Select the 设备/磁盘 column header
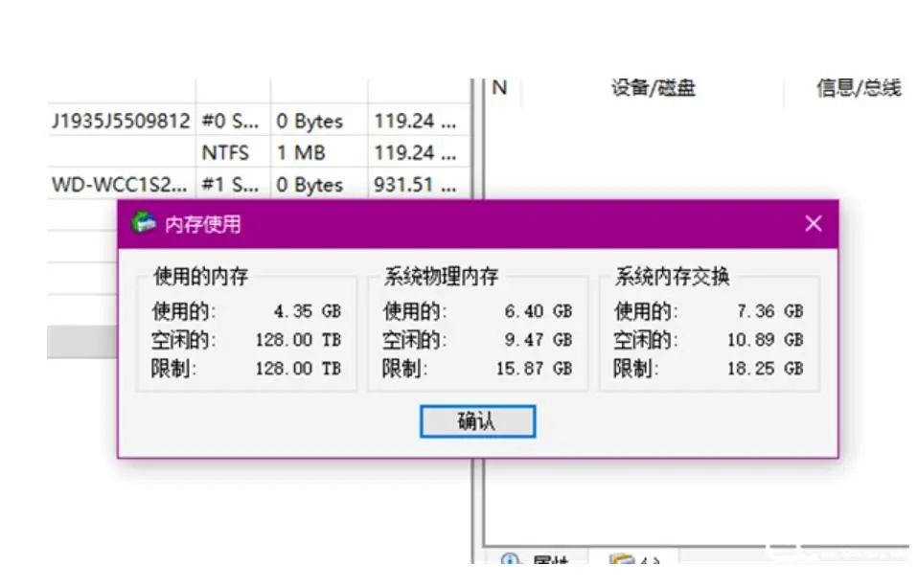Viewport: 918px width, 588px height. click(x=653, y=88)
